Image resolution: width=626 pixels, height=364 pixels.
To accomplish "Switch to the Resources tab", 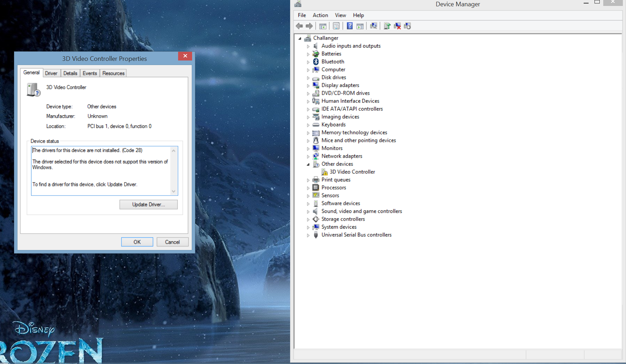I will click(x=113, y=73).
